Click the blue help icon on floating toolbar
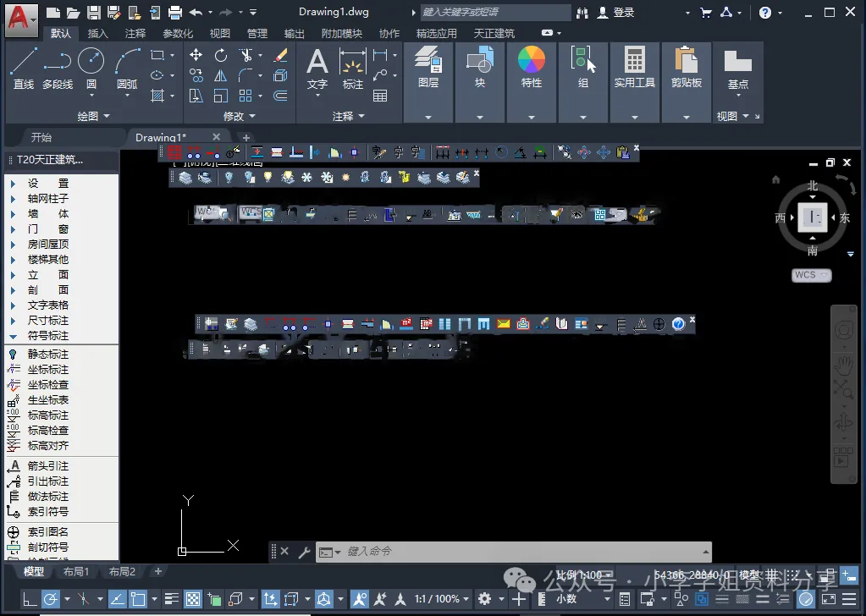The image size is (866, 616). pyautogui.click(x=678, y=324)
